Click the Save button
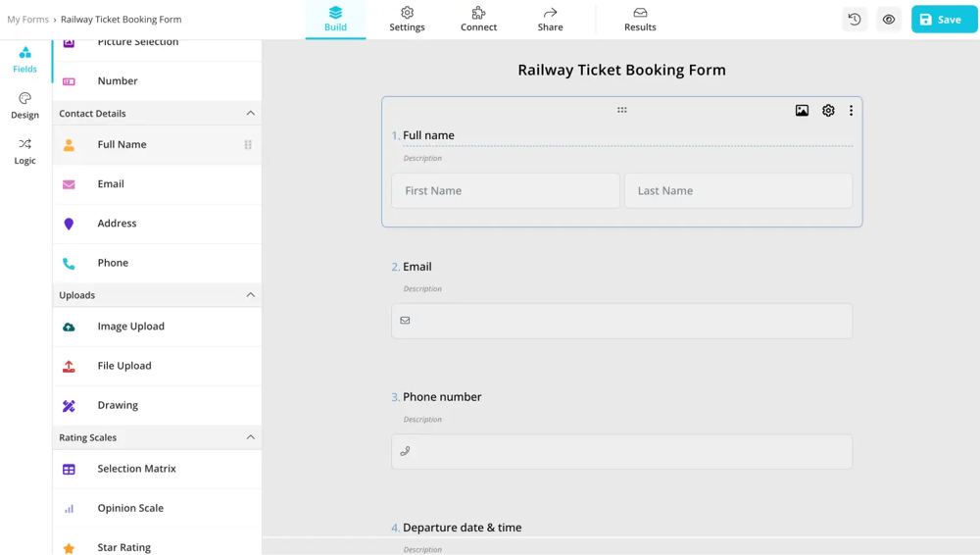This screenshot has width=980, height=555. point(944,20)
